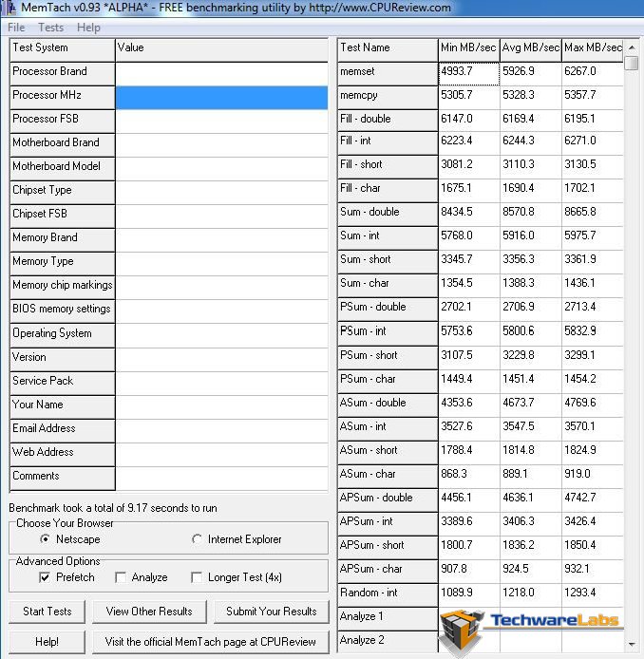This screenshot has height=659, width=644.
Task: Click the highlighted Processor MHz value field
Action: click(x=221, y=98)
